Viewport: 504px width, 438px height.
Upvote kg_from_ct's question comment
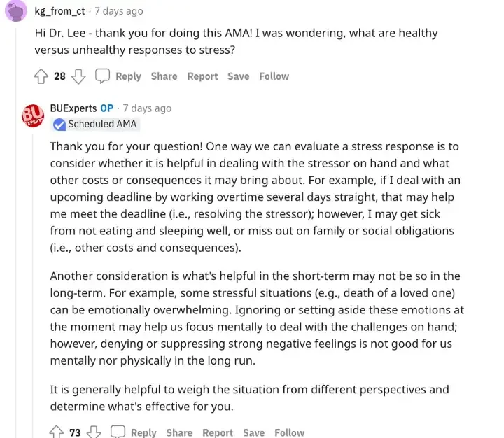point(41,76)
